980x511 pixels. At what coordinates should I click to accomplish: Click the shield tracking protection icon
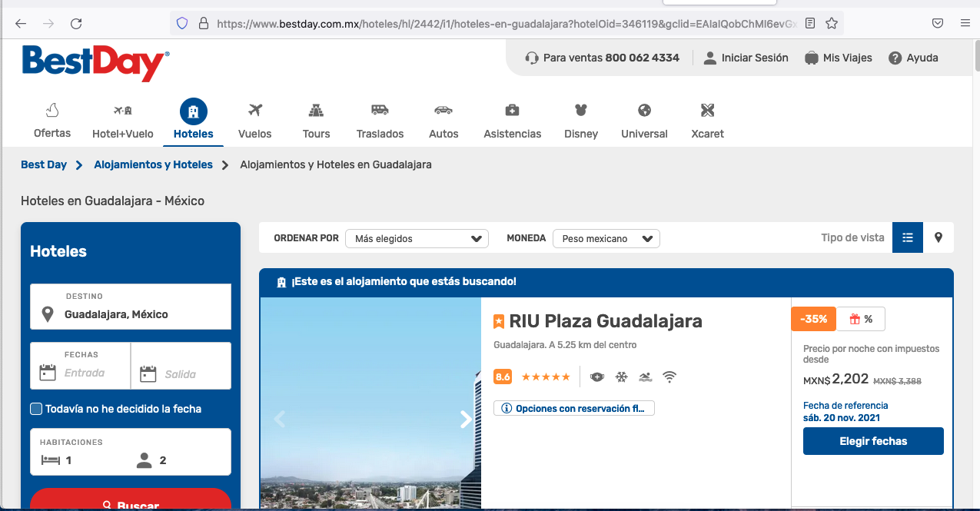pyautogui.click(x=182, y=24)
